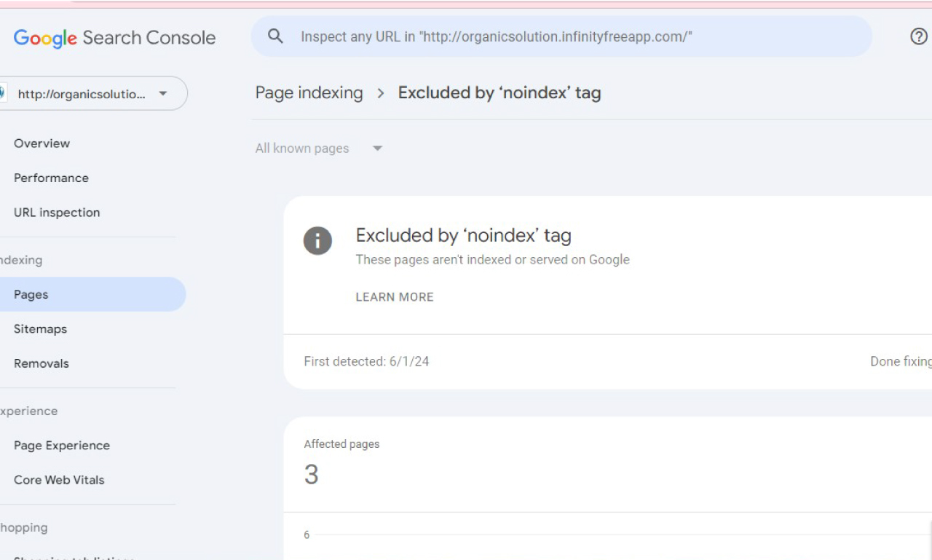View the Page Experience report
This screenshot has width=932, height=560.
[x=62, y=445]
